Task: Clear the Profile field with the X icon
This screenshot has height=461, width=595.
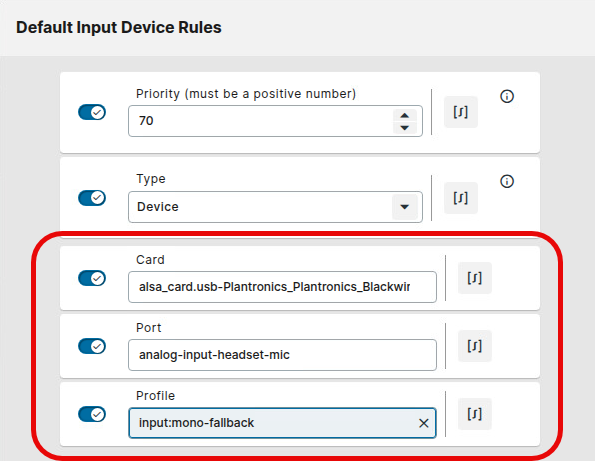Action: [423, 423]
